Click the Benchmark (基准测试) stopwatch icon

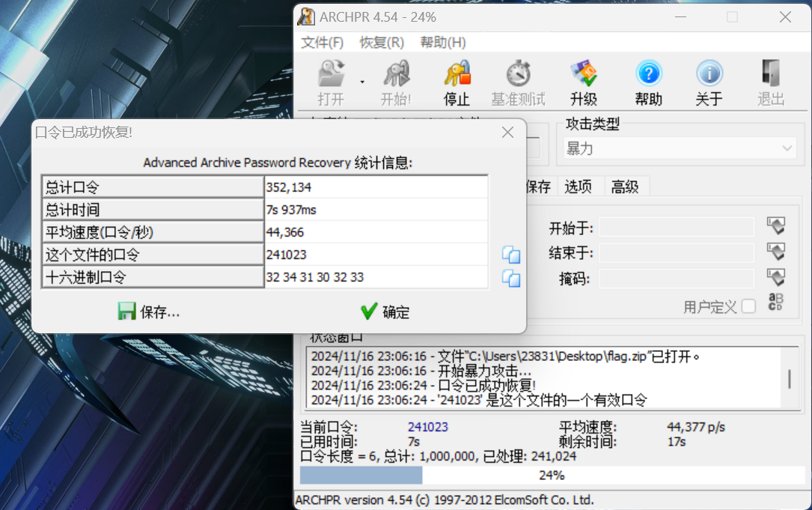(x=519, y=73)
